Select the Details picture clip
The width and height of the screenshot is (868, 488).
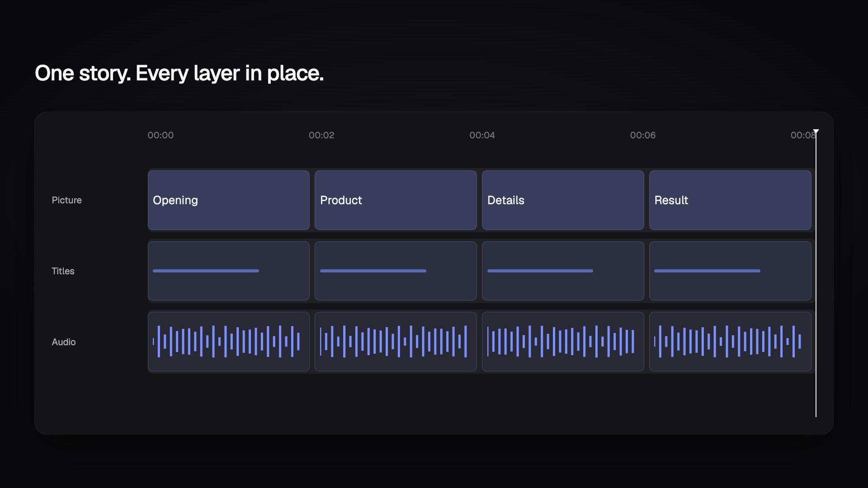coord(563,200)
